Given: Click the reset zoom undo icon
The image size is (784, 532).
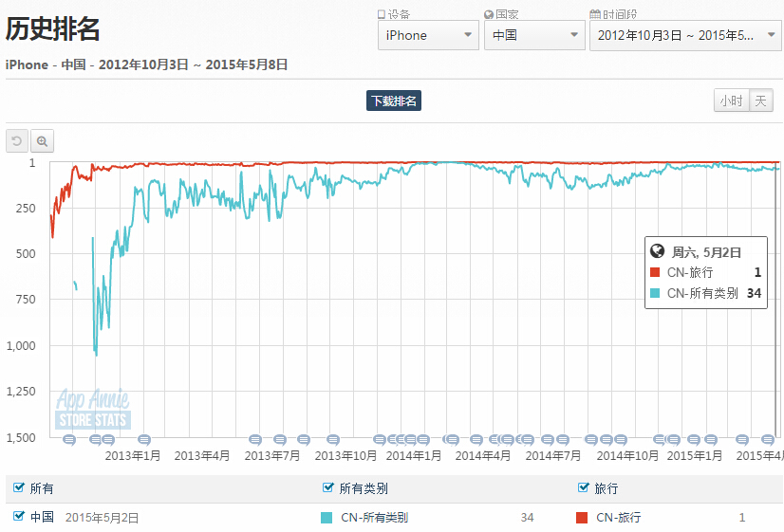Looking at the screenshot, I should point(17,141).
